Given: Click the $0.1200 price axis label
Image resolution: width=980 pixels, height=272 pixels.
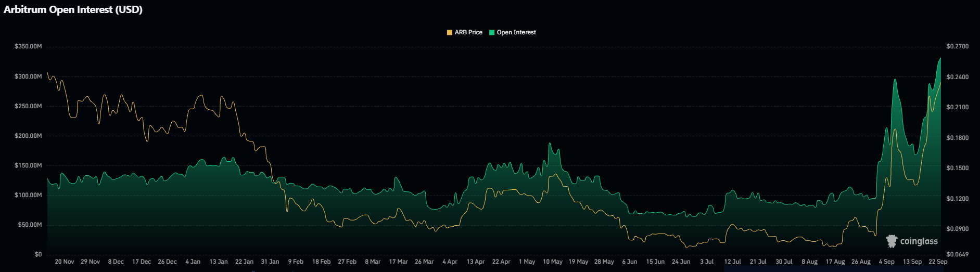Looking at the screenshot, I should (958, 199).
